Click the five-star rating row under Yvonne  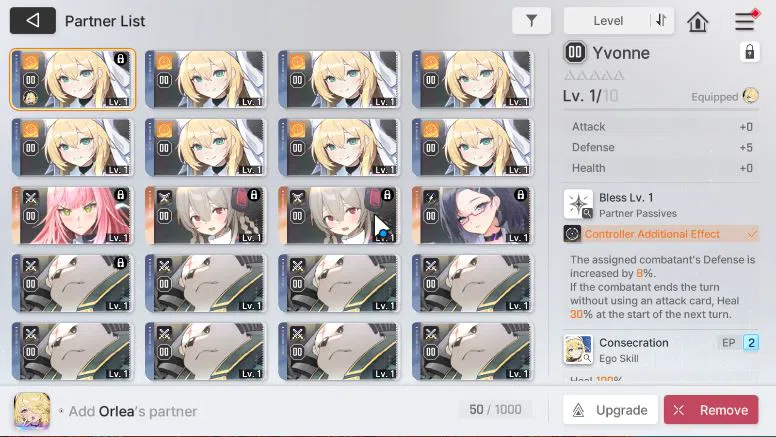coord(594,76)
